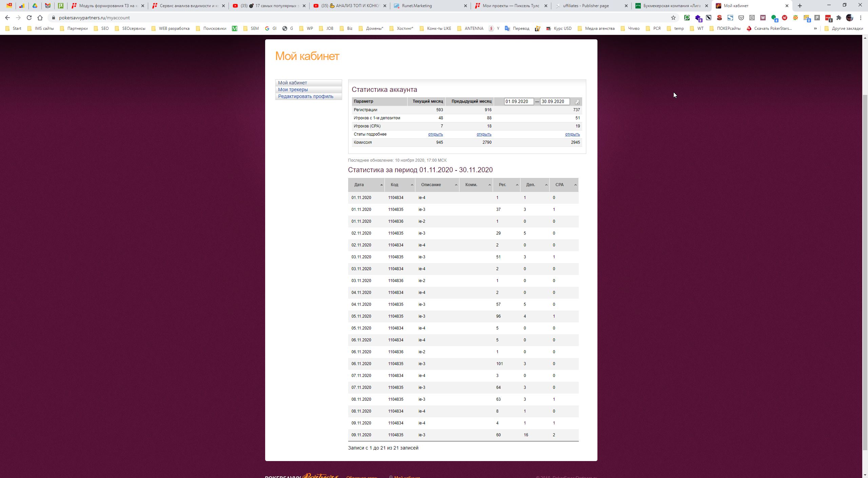Sort the table by Комм. column

(x=476, y=185)
